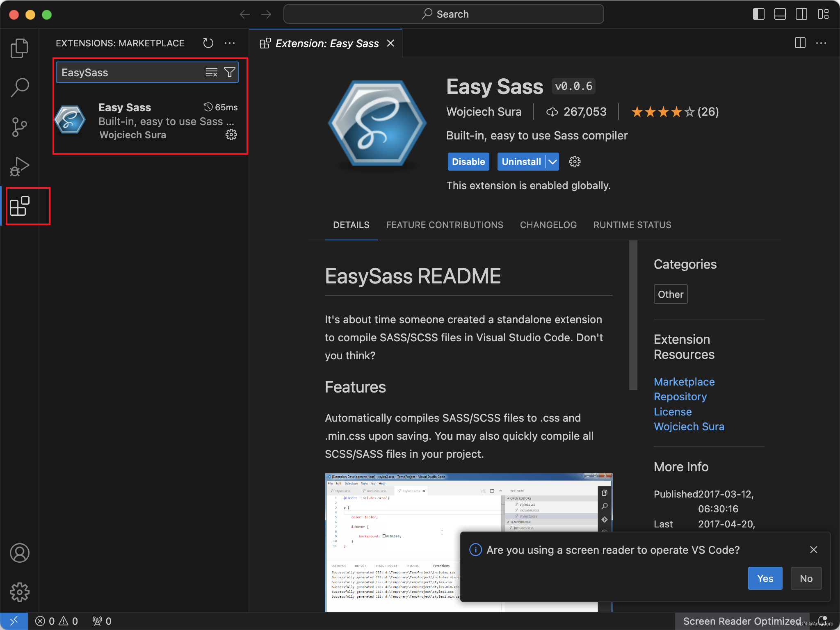Show errors and warnings in status bar
This screenshot has height=630, width=840.
57,621
